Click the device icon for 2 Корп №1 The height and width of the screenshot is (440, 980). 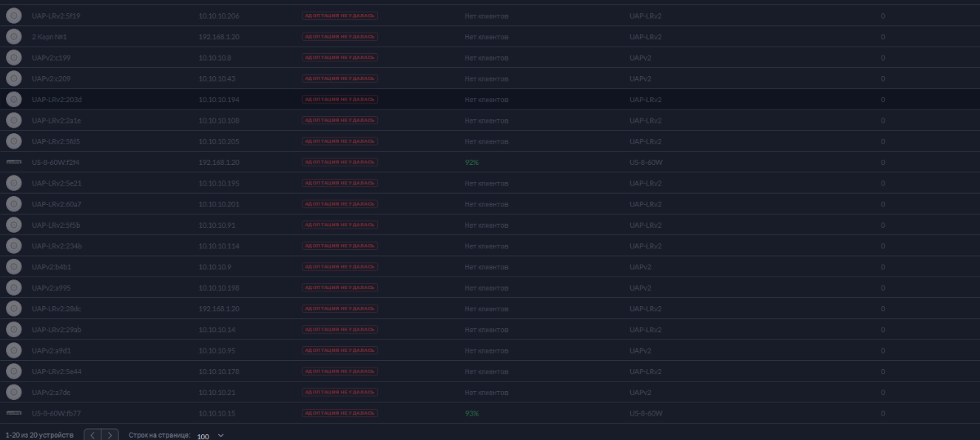click(13, 36)
